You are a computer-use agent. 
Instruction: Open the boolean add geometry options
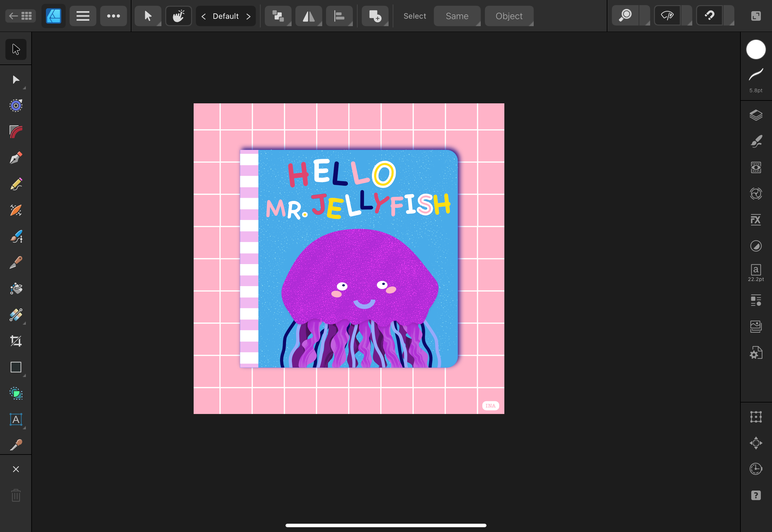point(375,16)
